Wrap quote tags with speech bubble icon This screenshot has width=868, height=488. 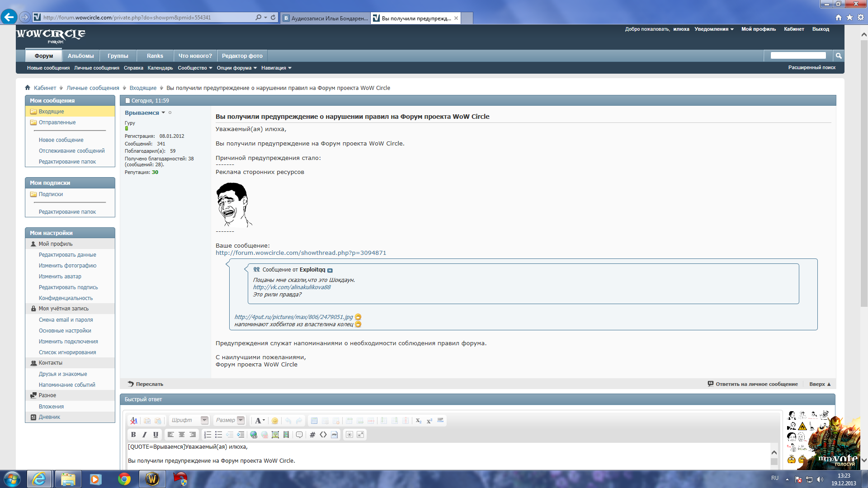(299, 435)
